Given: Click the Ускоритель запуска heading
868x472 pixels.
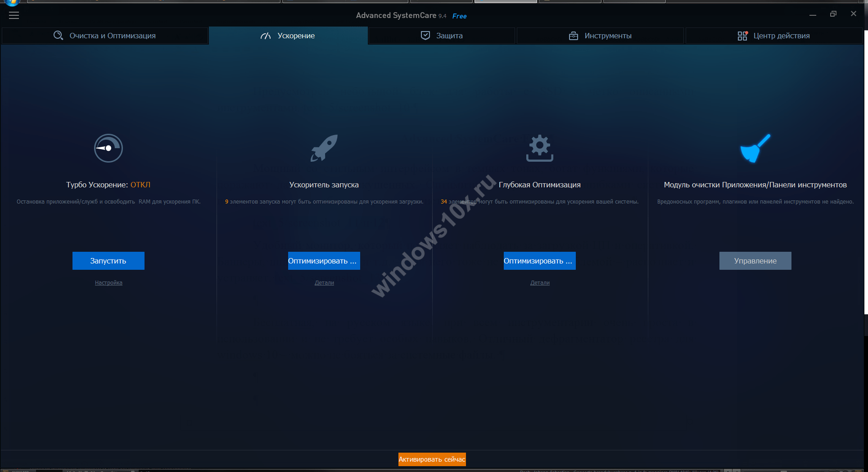Looking at the screenshot, I should [324, 185].
